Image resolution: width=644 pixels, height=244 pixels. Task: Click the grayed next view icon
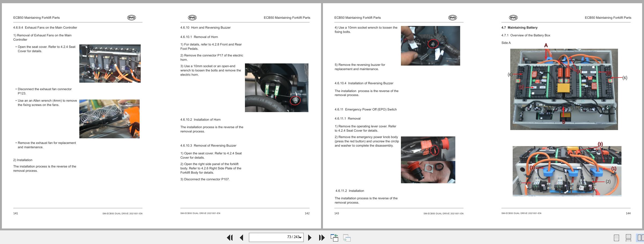[x=348, y=238]
